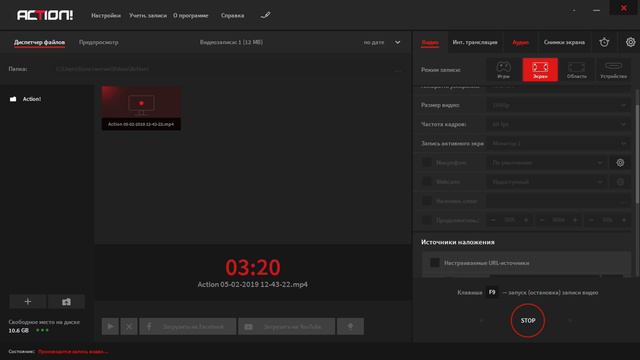Open the О программе menu
The height and width of the screenshot is (360, 640).
(191, 16)
